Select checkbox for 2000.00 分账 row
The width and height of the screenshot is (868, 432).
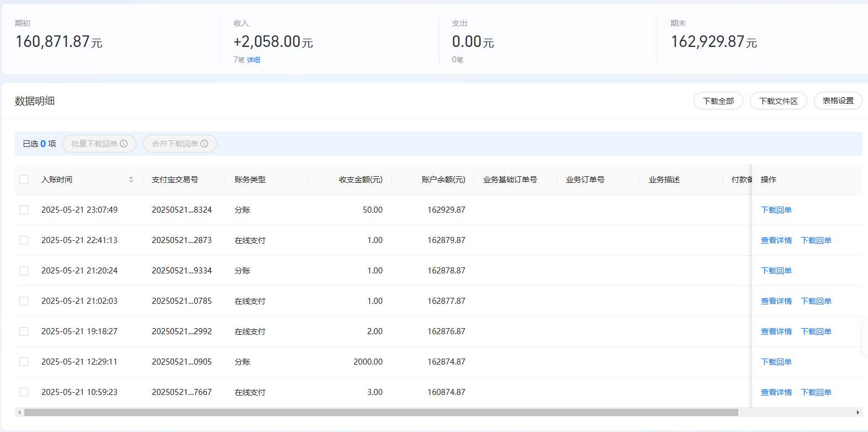point(24,362)
